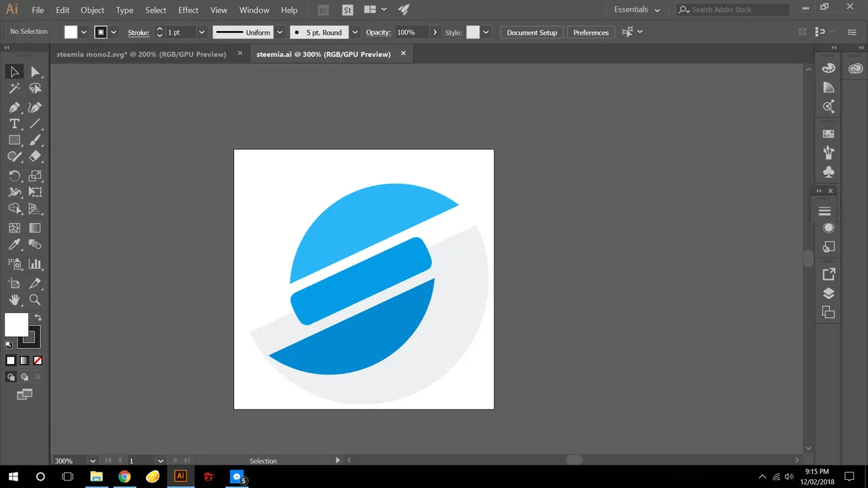
Task: Open the Preferences dialog
Action: (591, 33)
